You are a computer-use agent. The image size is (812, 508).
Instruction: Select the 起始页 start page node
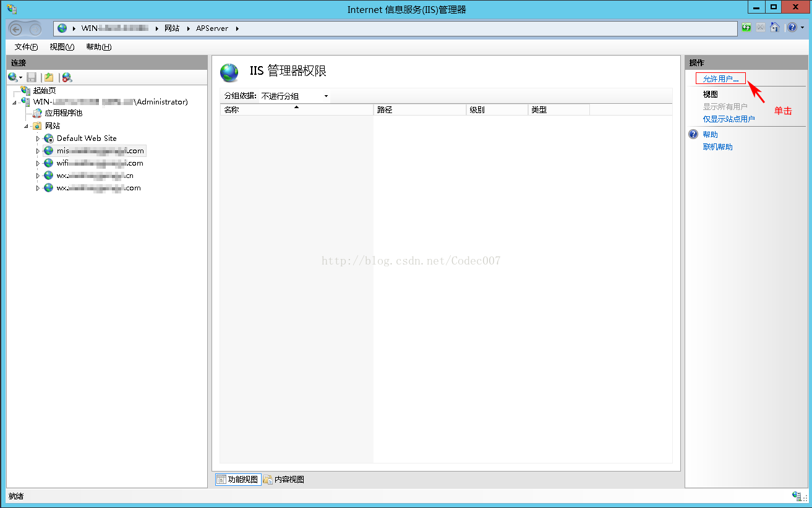tap(44, 90)
